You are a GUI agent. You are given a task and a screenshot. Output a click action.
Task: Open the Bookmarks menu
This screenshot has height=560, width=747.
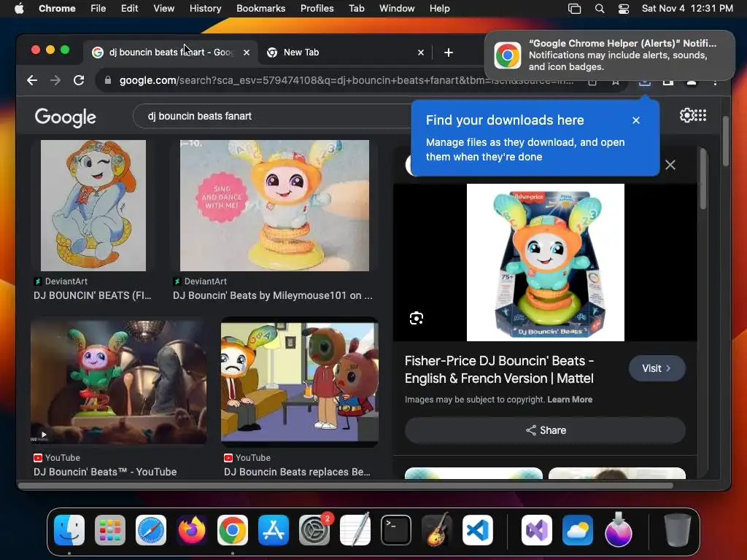pos(260,9)
